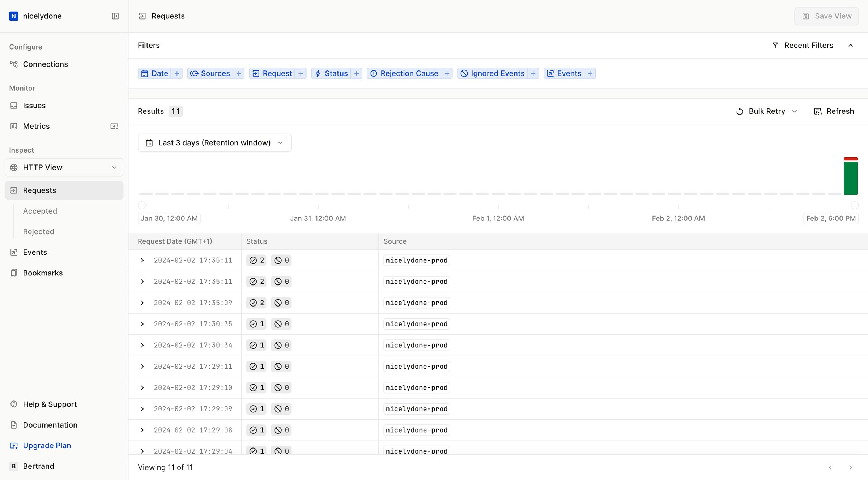Click timestamp 2024-02-02 17:29:08
The width and height of the screenshot is (868, 480).
pyautogui.click(x=193, y=430)
